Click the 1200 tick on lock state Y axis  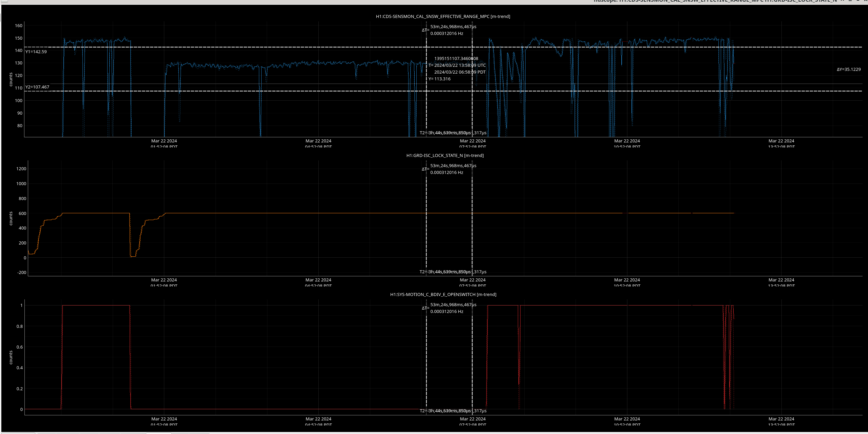[x=21, y=169]
